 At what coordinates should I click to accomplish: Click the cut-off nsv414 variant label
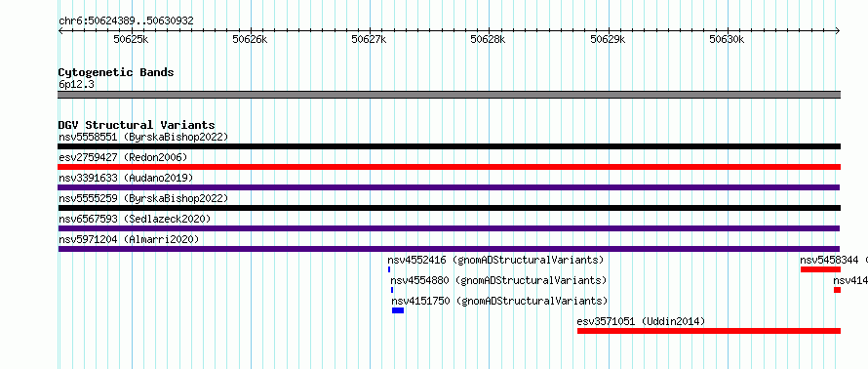coord(850,280)
